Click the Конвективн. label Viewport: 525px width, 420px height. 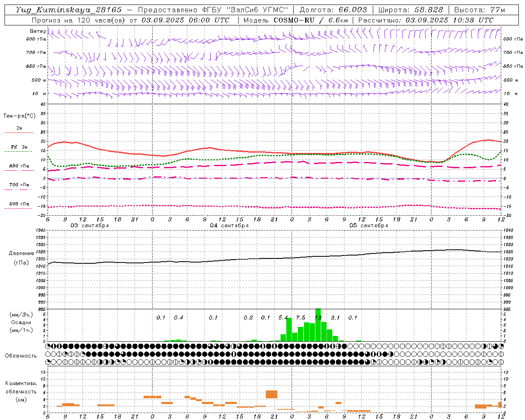coord(21,383)
